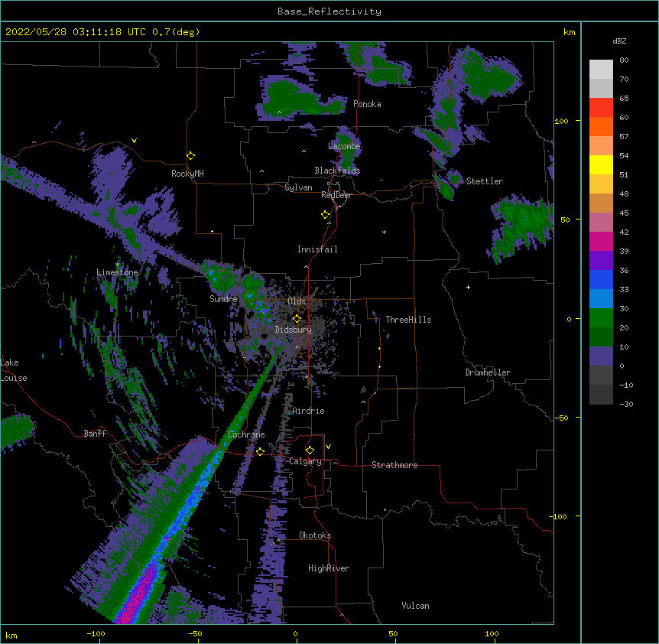Click the km unit label at bottom left

(x=11, y=636)
